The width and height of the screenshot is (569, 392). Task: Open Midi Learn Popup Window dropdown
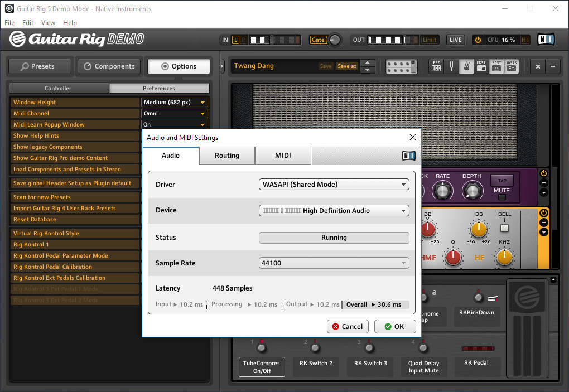tap(175, 124)
